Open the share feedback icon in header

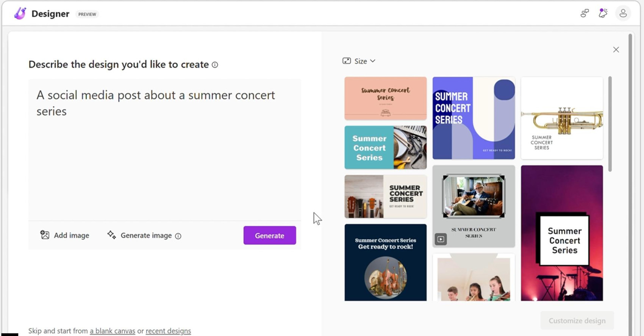(585, 14)
